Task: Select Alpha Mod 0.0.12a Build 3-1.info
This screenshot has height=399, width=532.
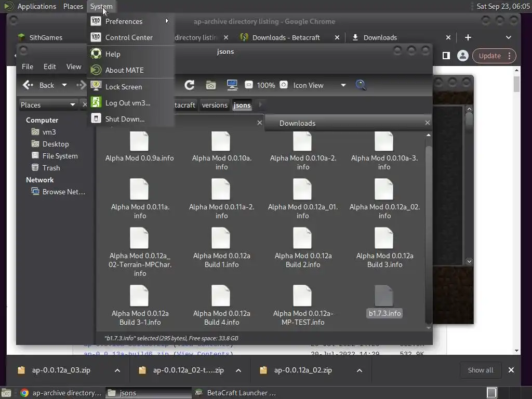Action: click(139, 305)
